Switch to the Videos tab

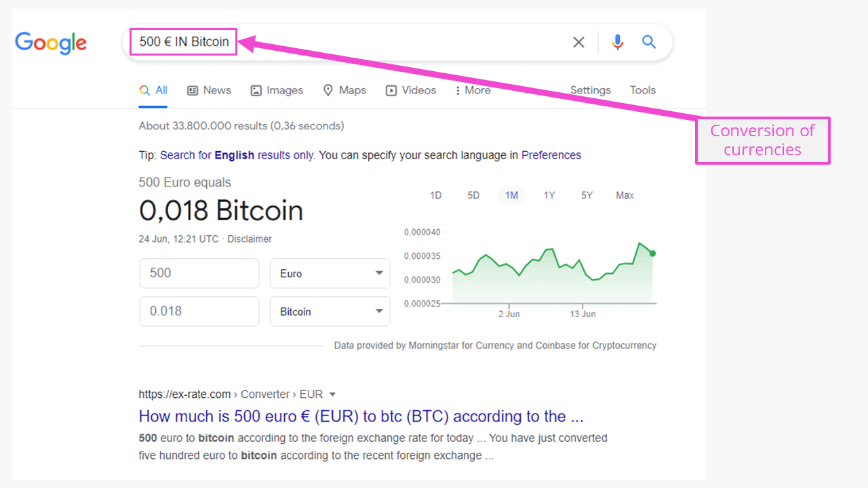pos(411,90)
